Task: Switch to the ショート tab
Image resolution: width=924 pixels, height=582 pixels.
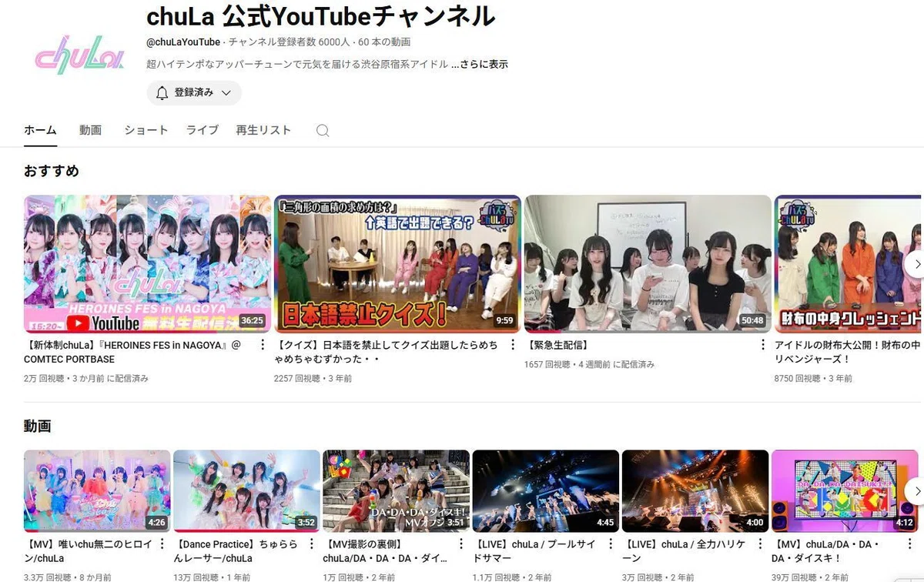Action: pos(146,130)
